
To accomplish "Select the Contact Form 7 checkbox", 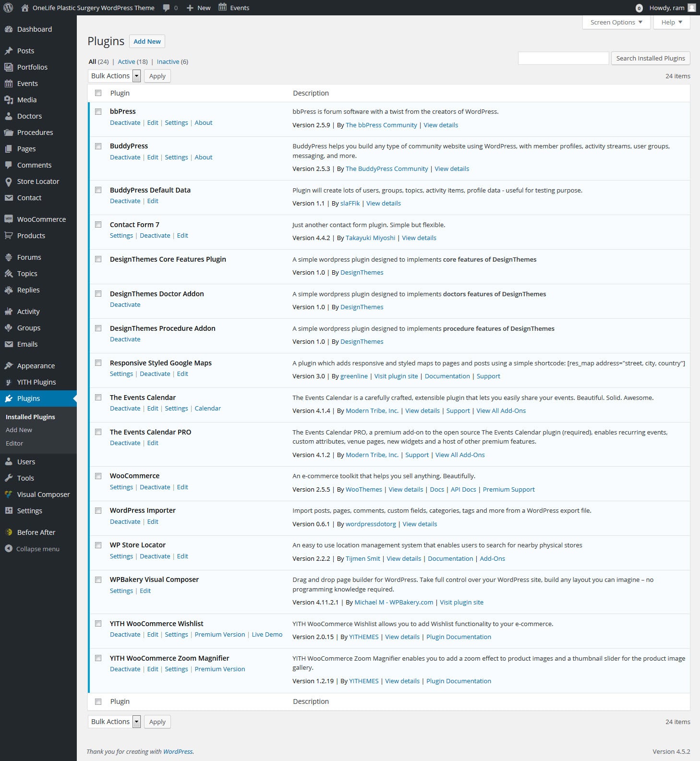I will tap(98, 225).
